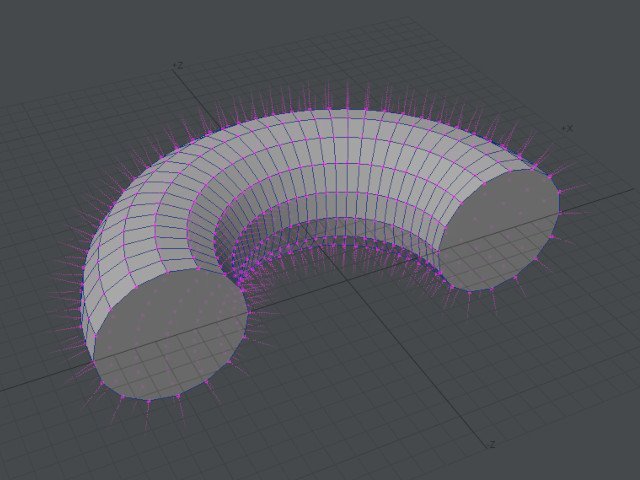Select the left flat end cap of the half torus
This screenshot has height=480, width=640.
tap(171, 333)
